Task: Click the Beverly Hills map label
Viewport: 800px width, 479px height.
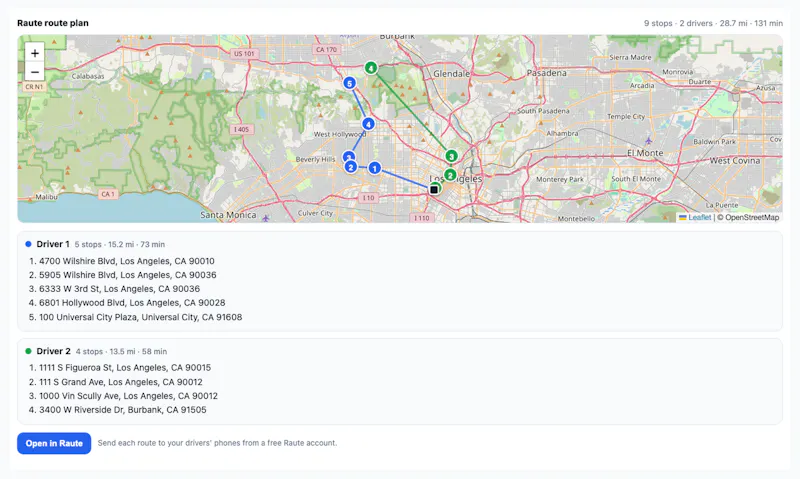Action: (315, 159)
